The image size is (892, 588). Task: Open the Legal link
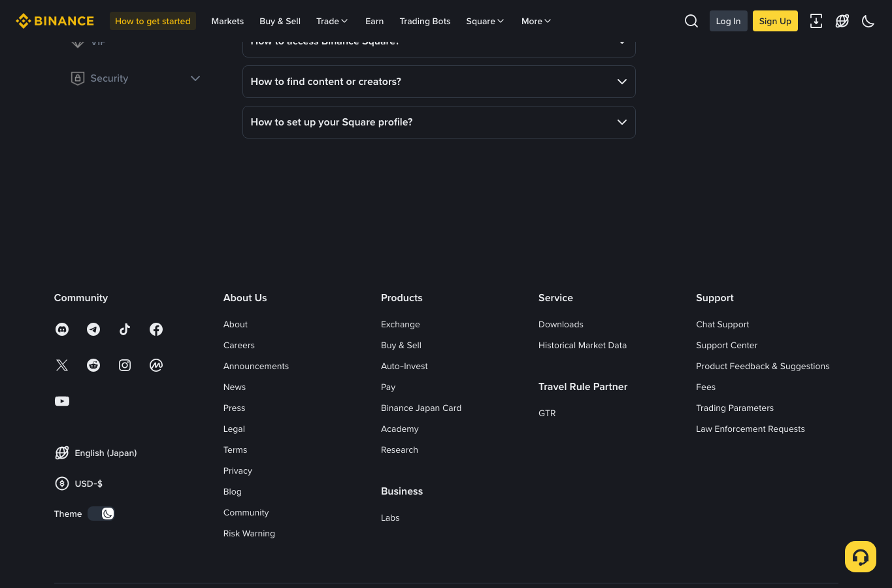coord(234,429)
